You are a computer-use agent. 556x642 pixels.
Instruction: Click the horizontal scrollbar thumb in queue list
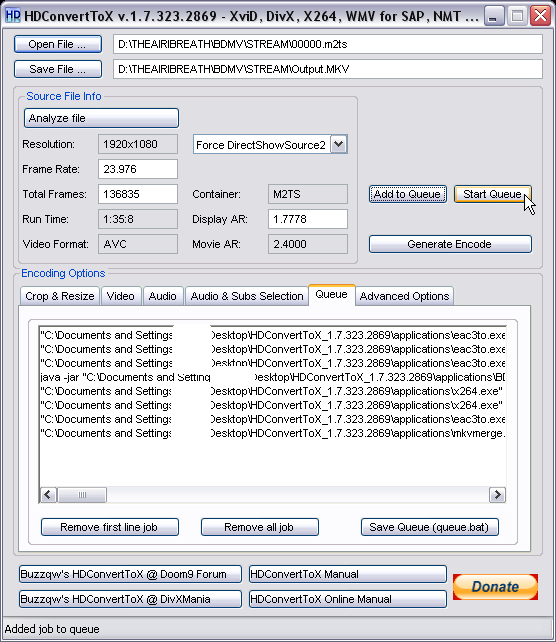82,495
